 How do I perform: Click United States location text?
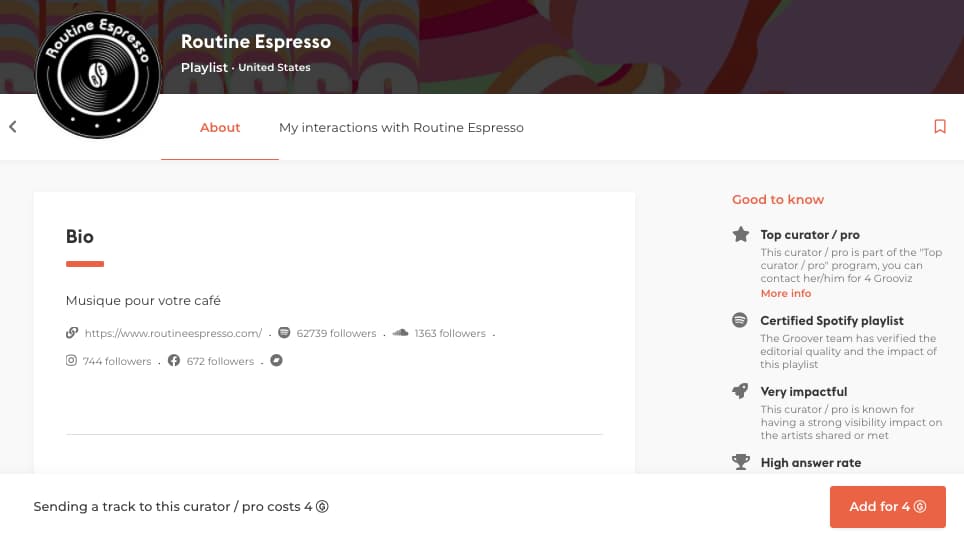pos(274,68)
